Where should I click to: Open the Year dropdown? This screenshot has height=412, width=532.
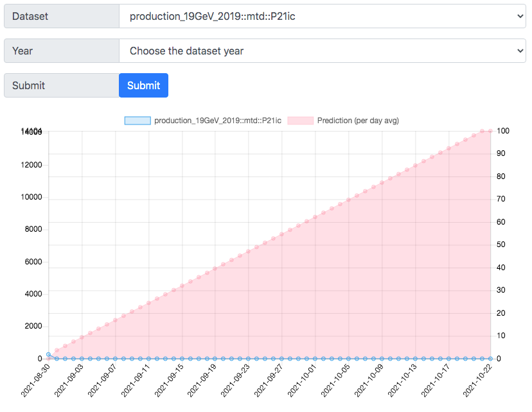point(323,51)
